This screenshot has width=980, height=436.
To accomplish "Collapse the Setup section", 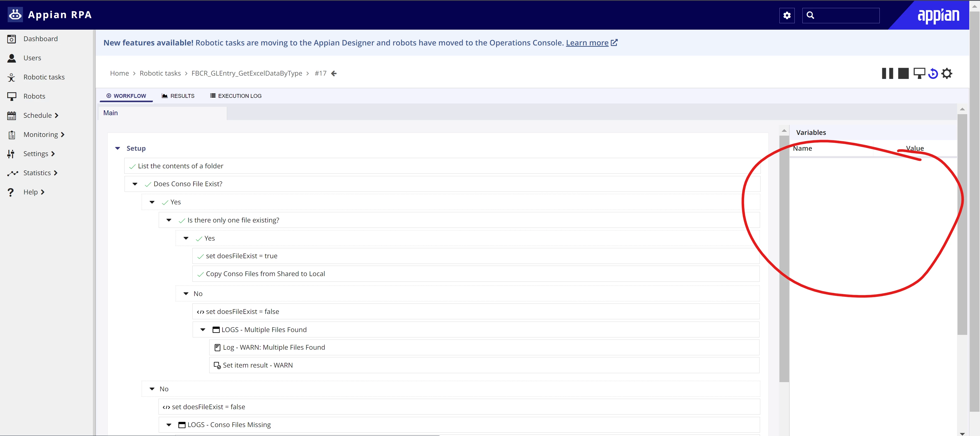I will point(118,148).
